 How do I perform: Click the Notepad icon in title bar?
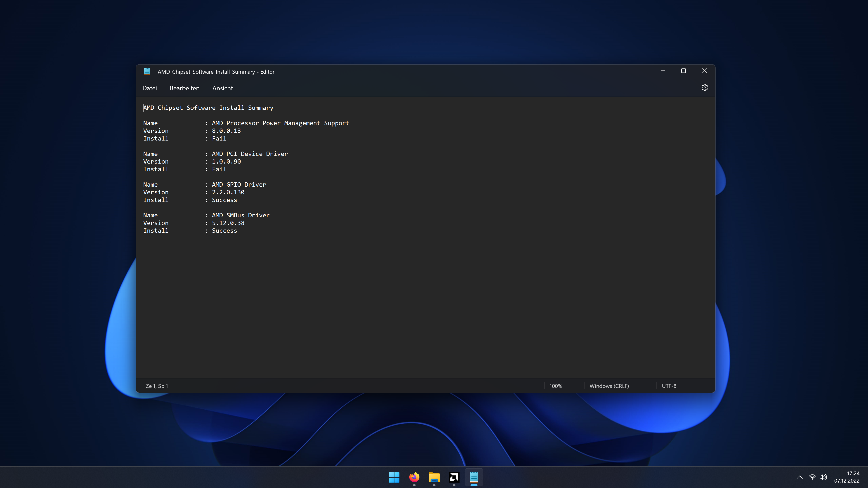pos(147,71)
